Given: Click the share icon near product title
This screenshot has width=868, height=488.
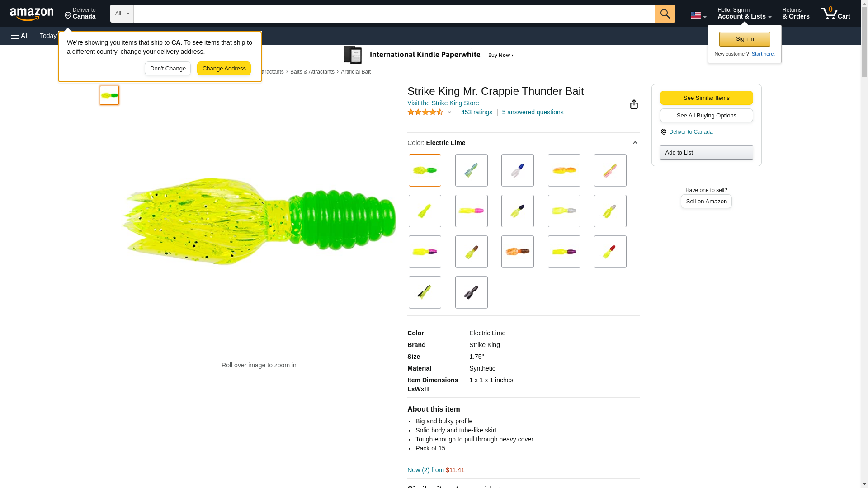Looking at the screenshot, I should pyautogui.click(x=634, y=104).
